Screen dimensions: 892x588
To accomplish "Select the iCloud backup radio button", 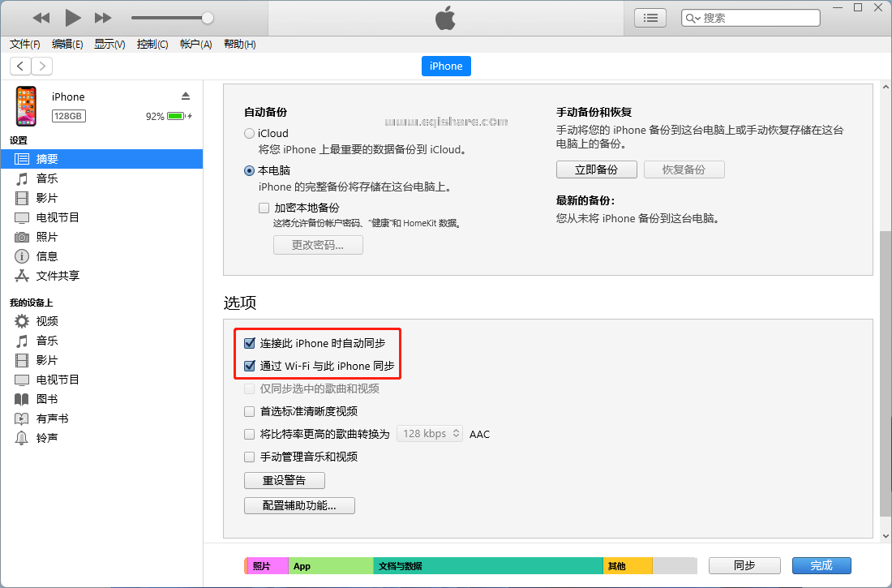I will pyautogui.click(x=249, y=133).
